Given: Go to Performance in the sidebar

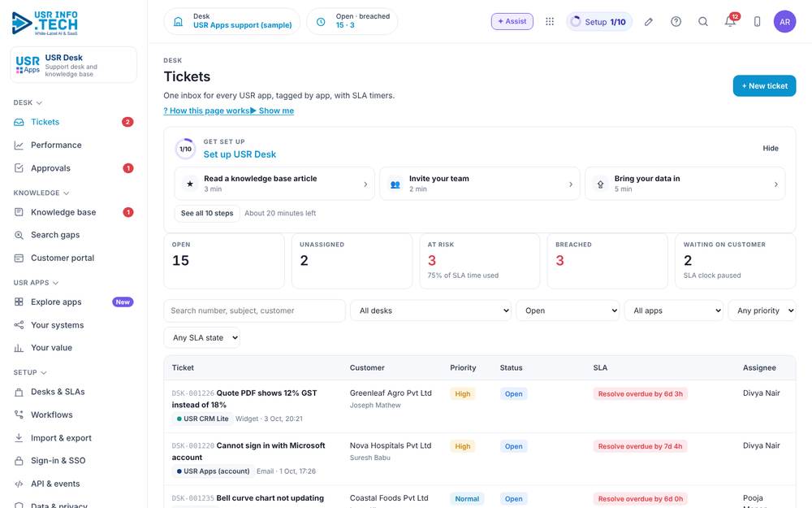Looking at the screenshot, I should (74, 145).
